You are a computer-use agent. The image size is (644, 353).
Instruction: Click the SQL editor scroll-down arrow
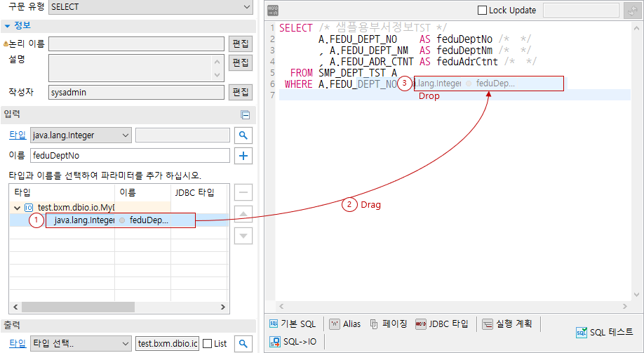636,294
